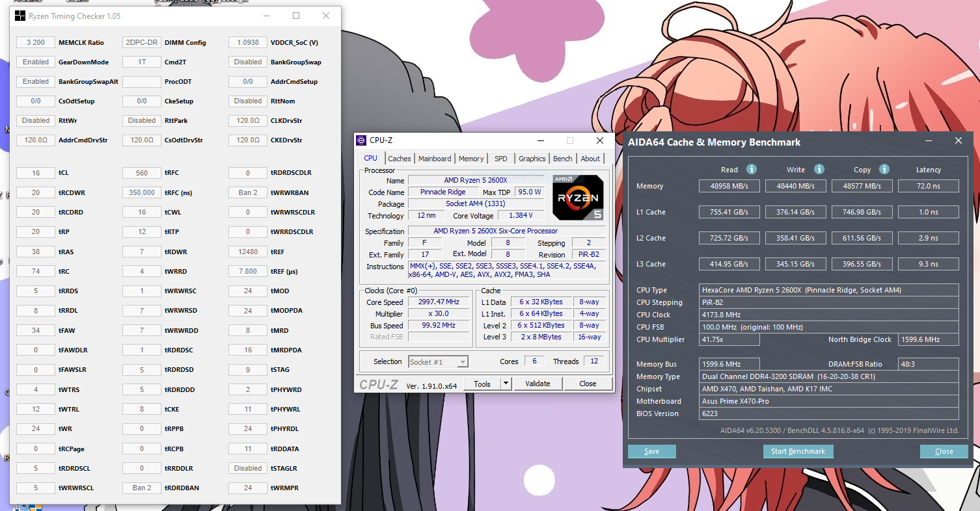Open the SPD tab in CPU-Z
Screen dimensions: 980x511
[x=500, y=159]
